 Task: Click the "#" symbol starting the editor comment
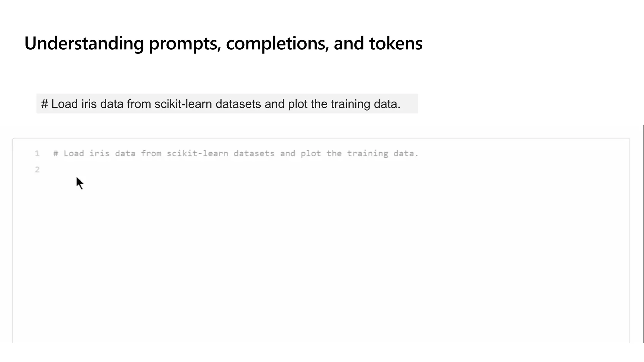click(x=56, y=153)
